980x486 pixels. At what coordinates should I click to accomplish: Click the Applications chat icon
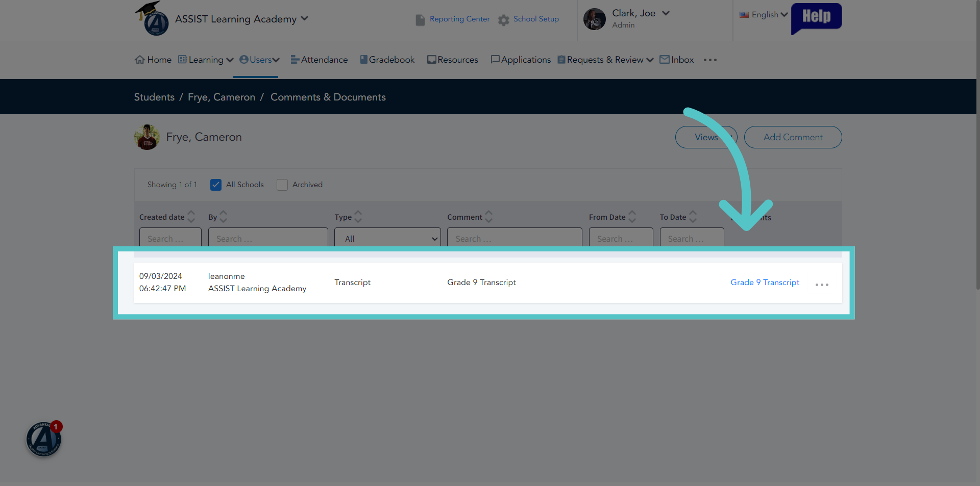click(x=495, y=60)
